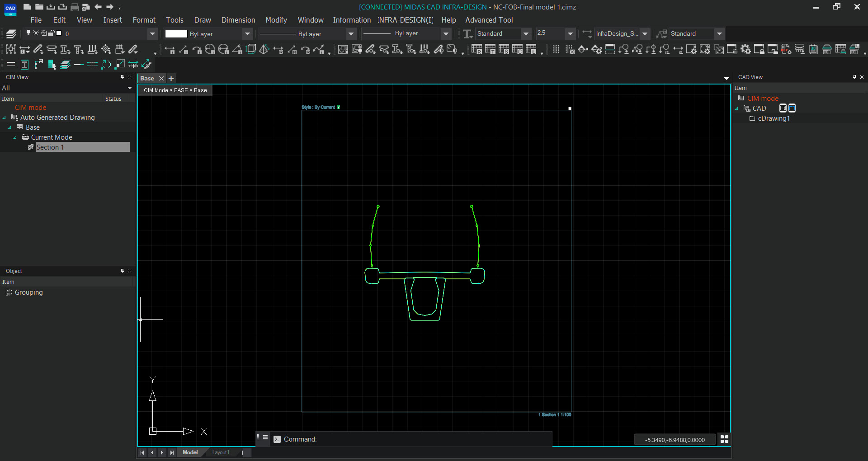
Task: Select the Grouping item in Object panel
Action: click(x=28, y=292)
